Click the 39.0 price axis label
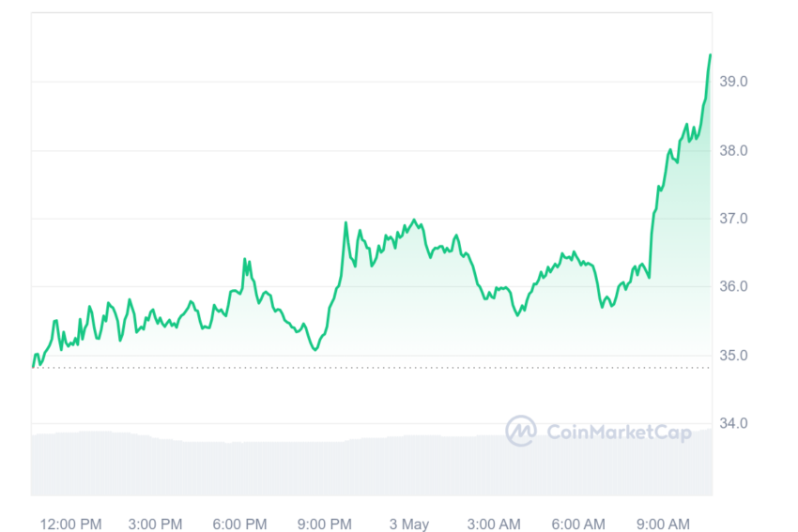The image size is (798, 532). click(x=733, y=82)
